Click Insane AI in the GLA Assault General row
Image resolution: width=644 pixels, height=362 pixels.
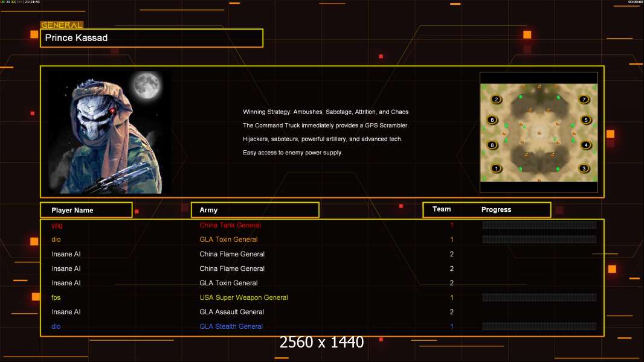pos(66,312)
